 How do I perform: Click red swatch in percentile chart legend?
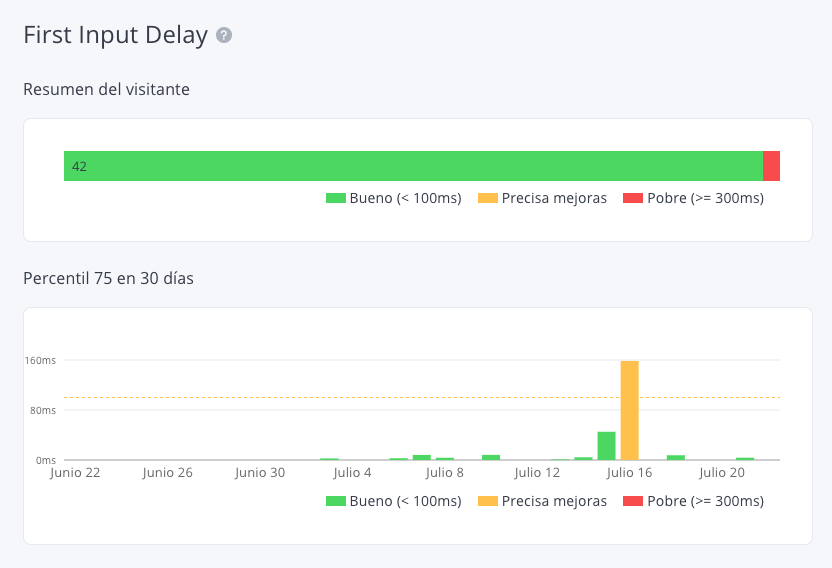632,501
